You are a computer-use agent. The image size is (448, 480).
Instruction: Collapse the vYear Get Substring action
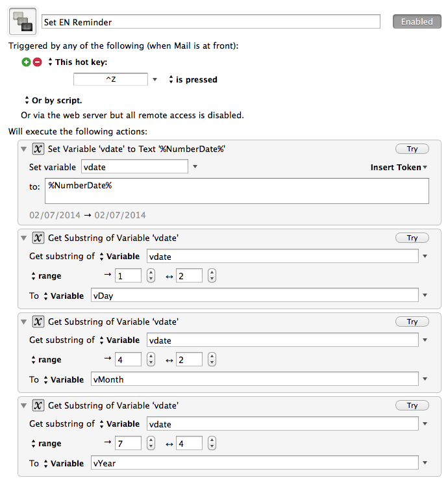point(24,405)
